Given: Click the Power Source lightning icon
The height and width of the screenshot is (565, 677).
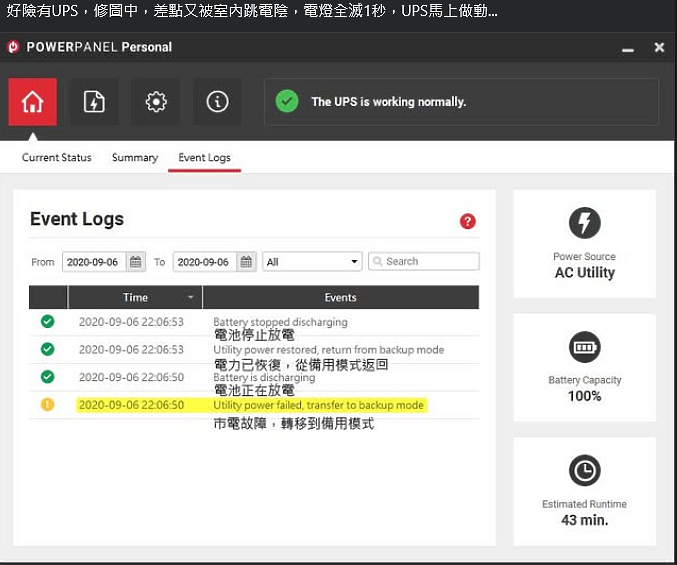Looking at the screenshot, I should coord(585,223).
